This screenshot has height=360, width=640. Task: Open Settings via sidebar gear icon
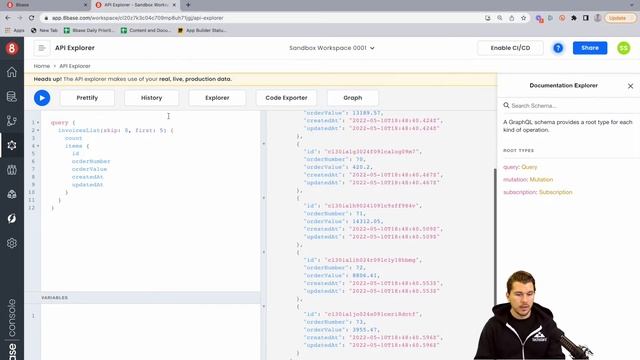(12, 243)
